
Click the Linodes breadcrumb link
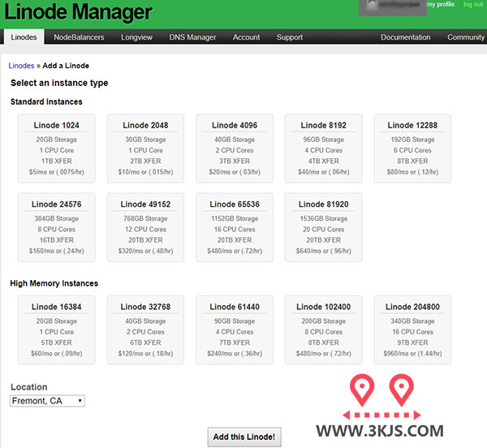point(21,66)
